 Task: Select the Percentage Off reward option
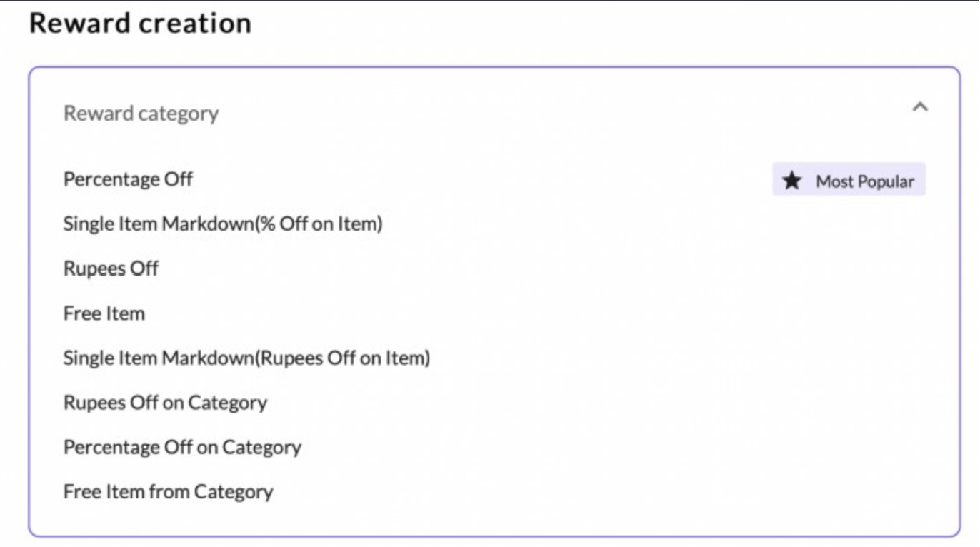click(129, 179)
